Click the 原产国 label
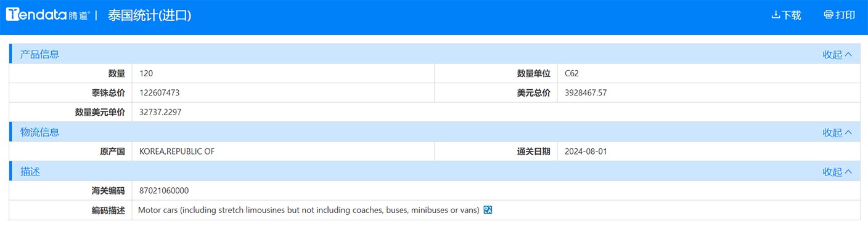 coord(112,151)
